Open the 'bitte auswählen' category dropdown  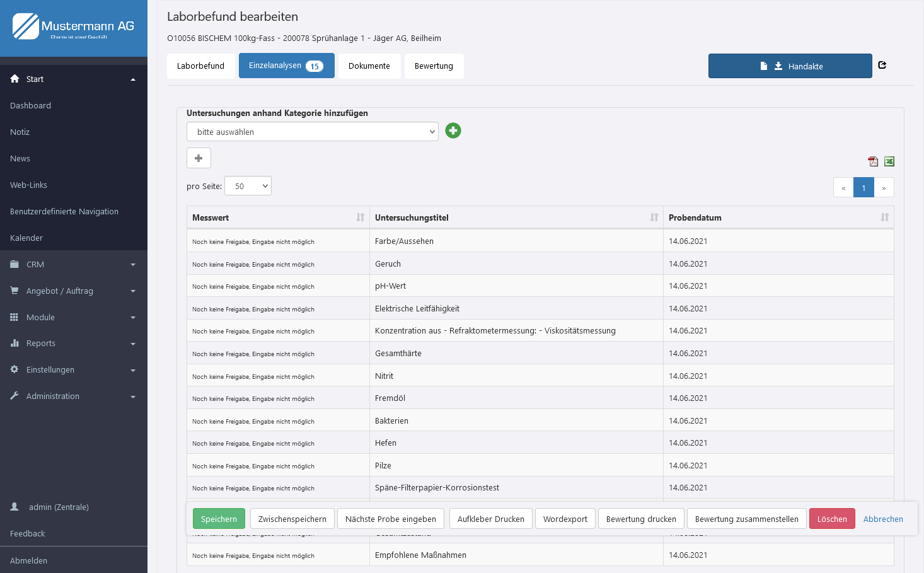[x=312, y=132]
